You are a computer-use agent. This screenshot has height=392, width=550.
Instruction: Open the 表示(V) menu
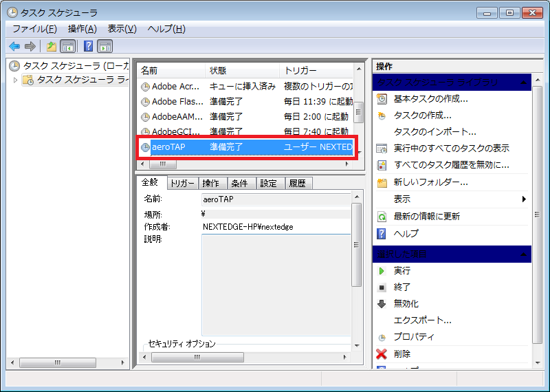point(122,29)
